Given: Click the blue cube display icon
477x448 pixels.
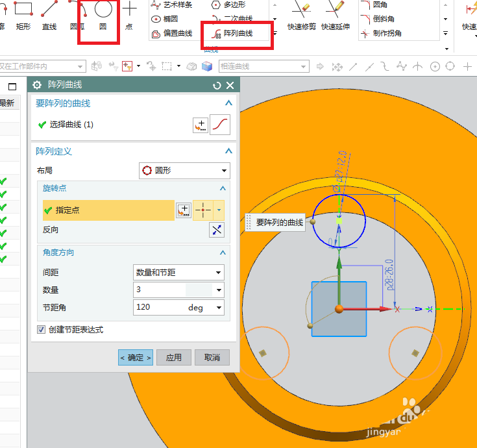Looking at the screenshot, I should (207, 66).
